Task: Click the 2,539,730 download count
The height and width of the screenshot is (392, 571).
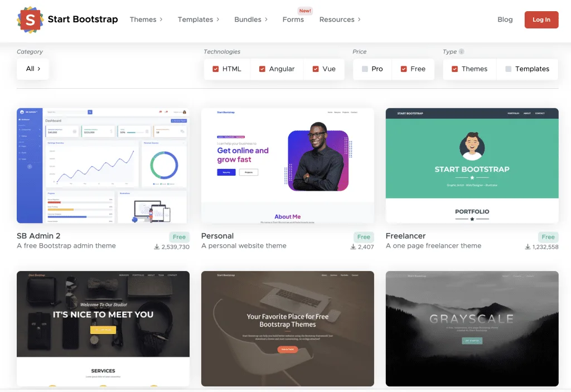Action: click(x=176, y=247)
